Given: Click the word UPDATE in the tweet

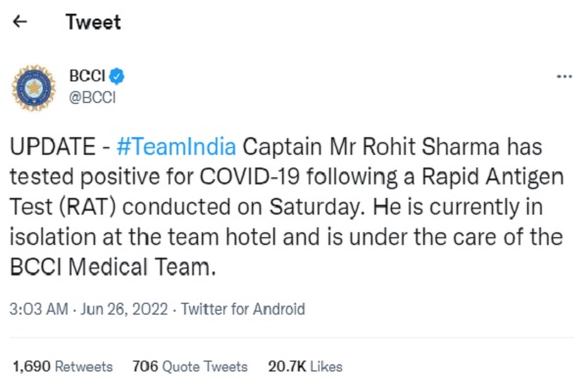Looking at the screenshot, I should point(52,149).
